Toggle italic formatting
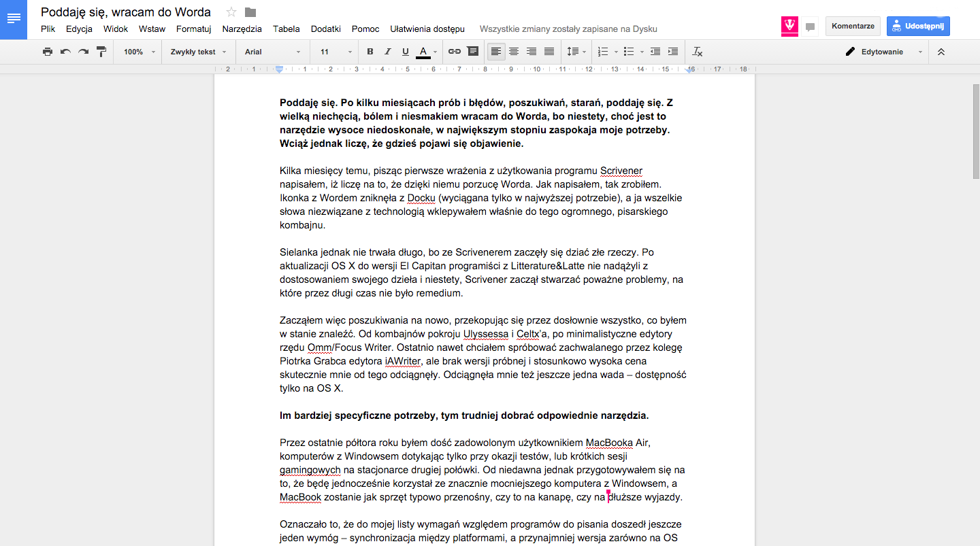Screen dimensions: 980x546 (x=388, y=52)
